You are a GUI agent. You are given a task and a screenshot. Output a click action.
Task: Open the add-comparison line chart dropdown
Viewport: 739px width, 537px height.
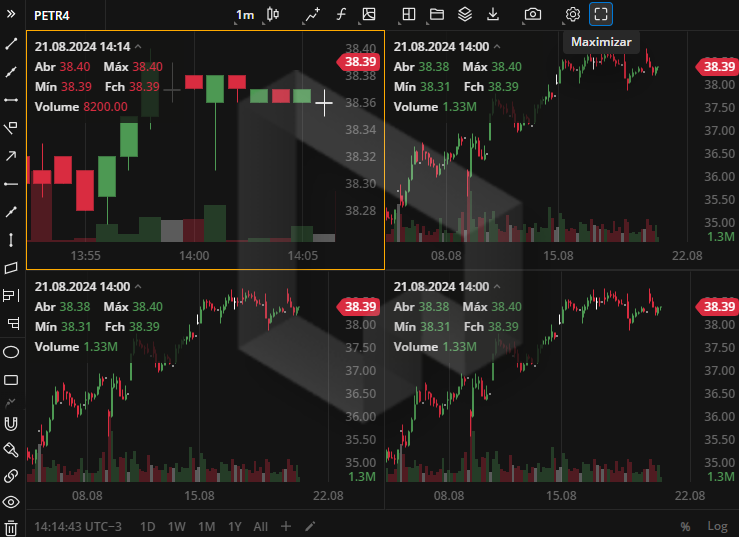click(312, 15)
